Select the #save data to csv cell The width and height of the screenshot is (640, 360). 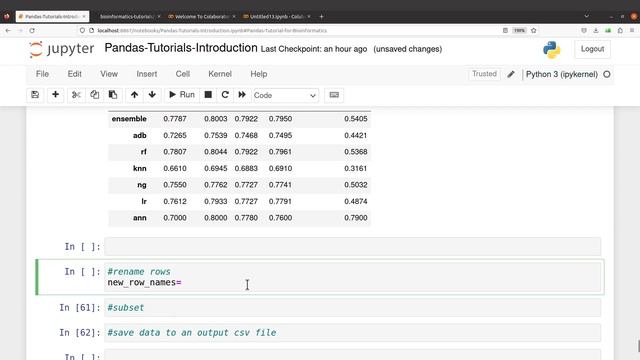click(352, 333)
